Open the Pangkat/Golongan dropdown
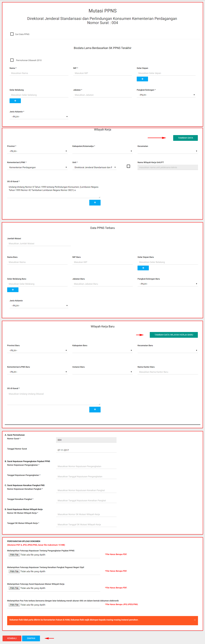Image resolution: width=205 pixels, height=644 pixels. [166, 95]
